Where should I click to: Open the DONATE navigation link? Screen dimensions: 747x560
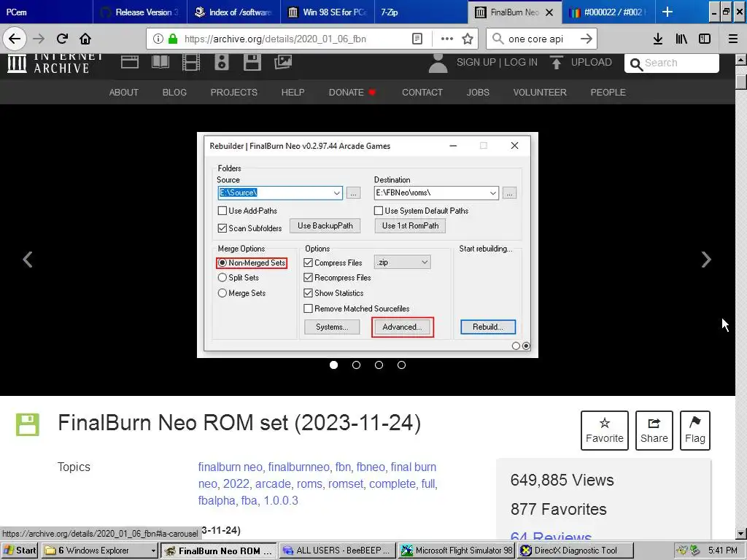pos(352,93)
